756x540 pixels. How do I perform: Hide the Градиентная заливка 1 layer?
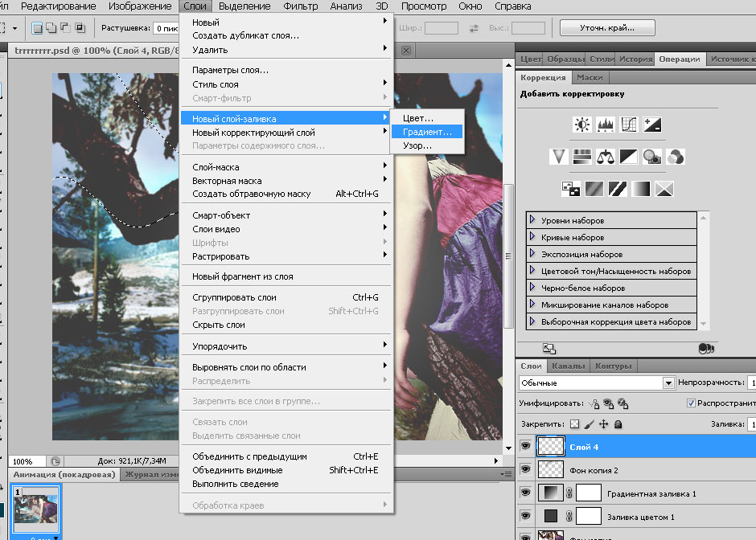[525, 493]
